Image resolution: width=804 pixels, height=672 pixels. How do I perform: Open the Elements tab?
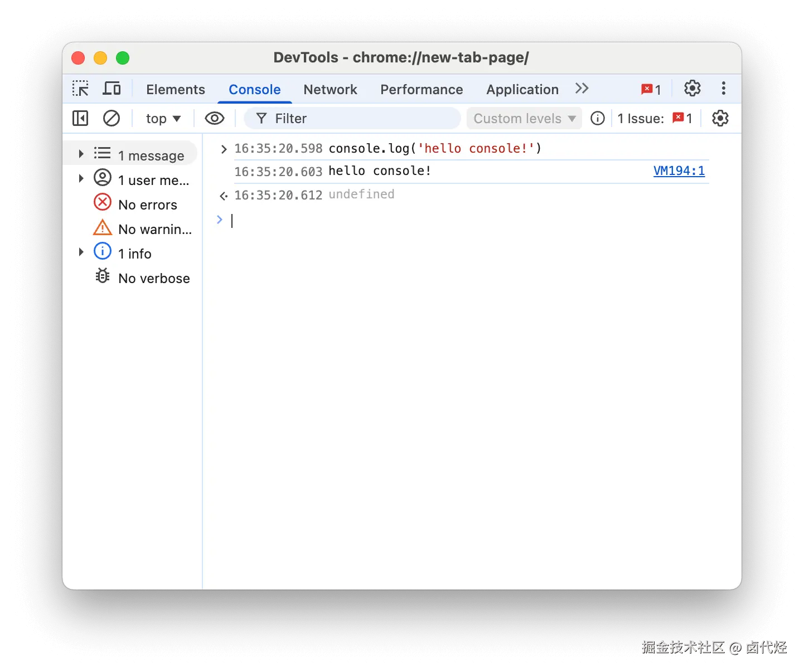(176, 90)
